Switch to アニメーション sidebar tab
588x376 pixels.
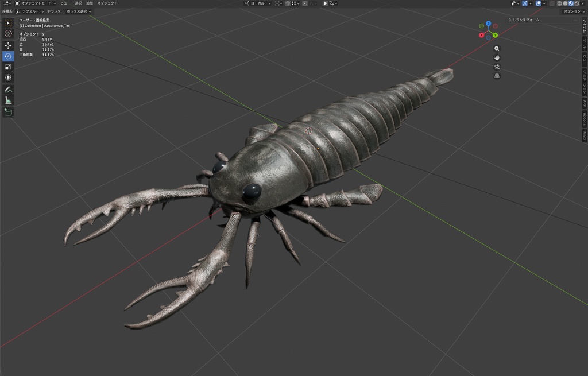tap(584, 82)
